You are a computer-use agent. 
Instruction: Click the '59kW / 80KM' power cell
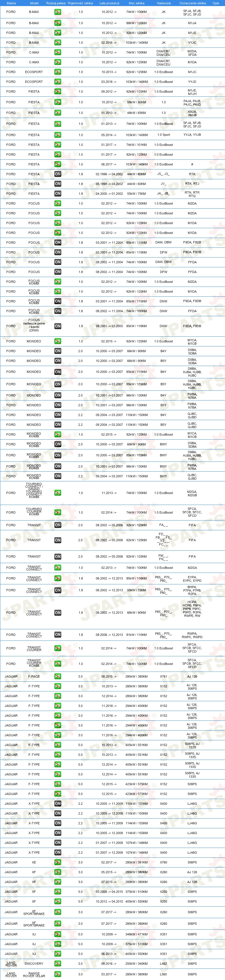136,102
